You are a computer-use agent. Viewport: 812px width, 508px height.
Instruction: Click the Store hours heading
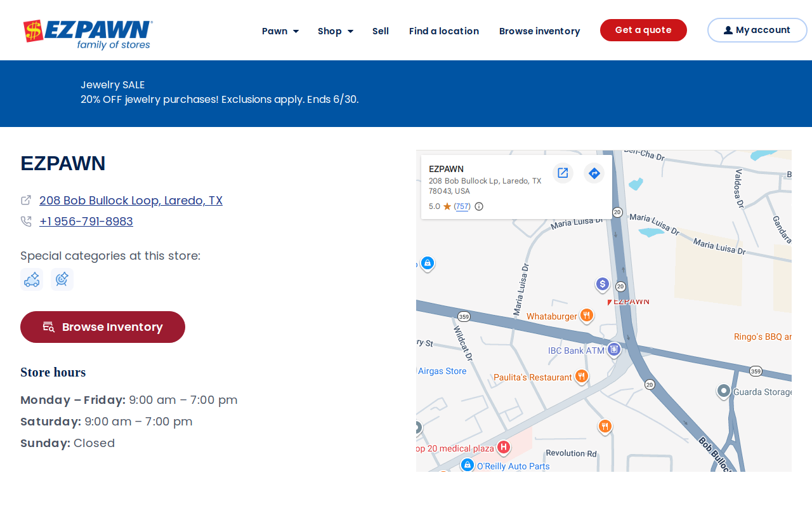pos(53,372)
